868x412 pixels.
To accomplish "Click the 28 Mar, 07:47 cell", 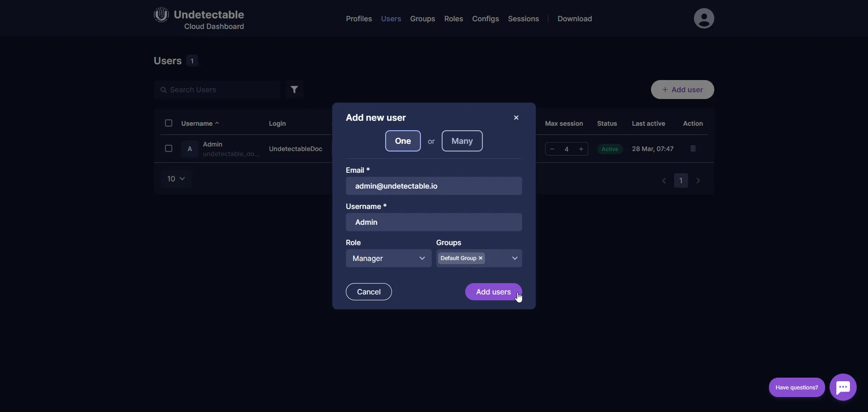I will 653,149.
